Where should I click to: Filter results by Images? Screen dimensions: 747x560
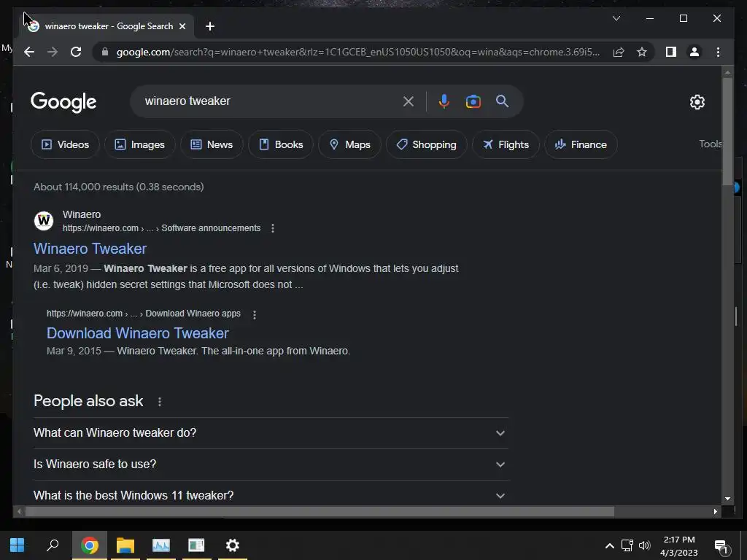coord(139,144)
